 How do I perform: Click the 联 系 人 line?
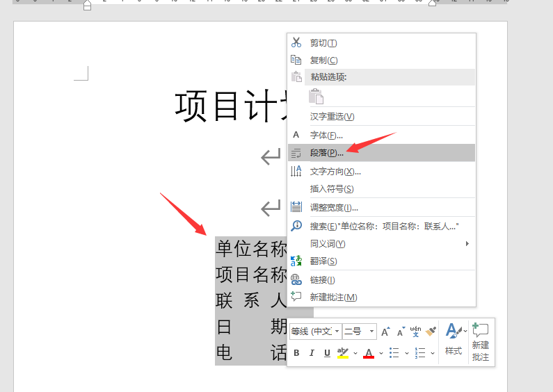click(252, 301)
